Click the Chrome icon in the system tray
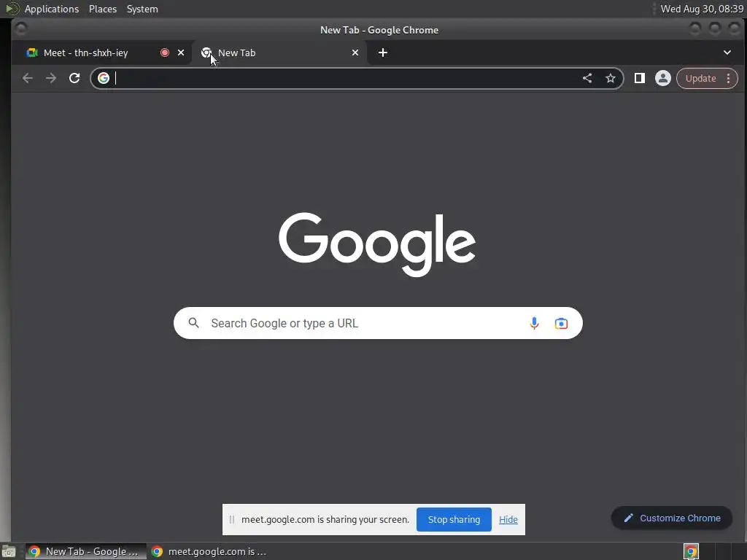This screenshot has width=747, height=560. [x=691, y=552]
